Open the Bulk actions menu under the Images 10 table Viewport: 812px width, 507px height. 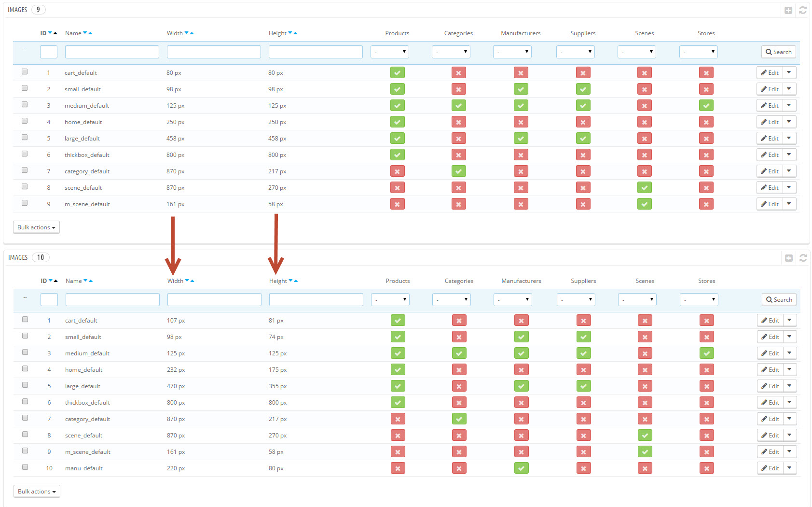click(37, 491)
